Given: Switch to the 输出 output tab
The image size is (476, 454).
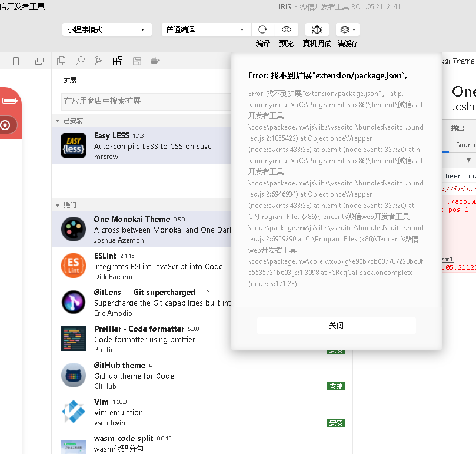Looking at the screenshot, I should [x=458, y=128].
